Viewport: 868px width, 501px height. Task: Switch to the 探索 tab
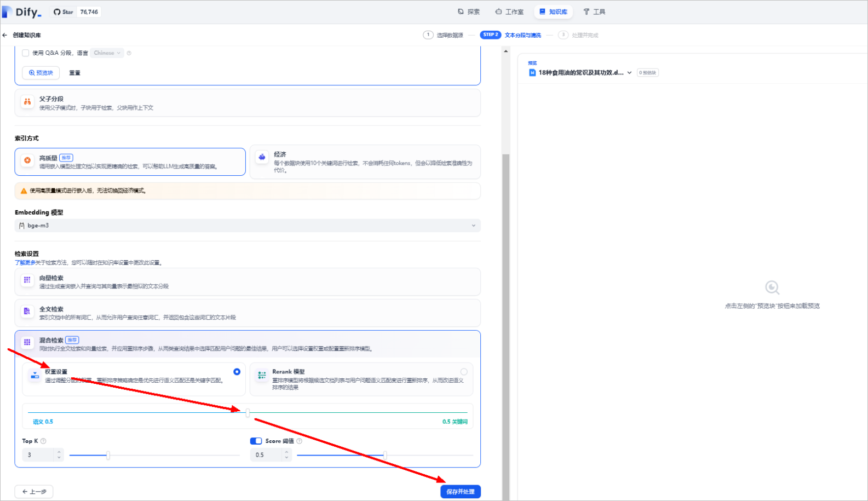(x=469, y=12)
